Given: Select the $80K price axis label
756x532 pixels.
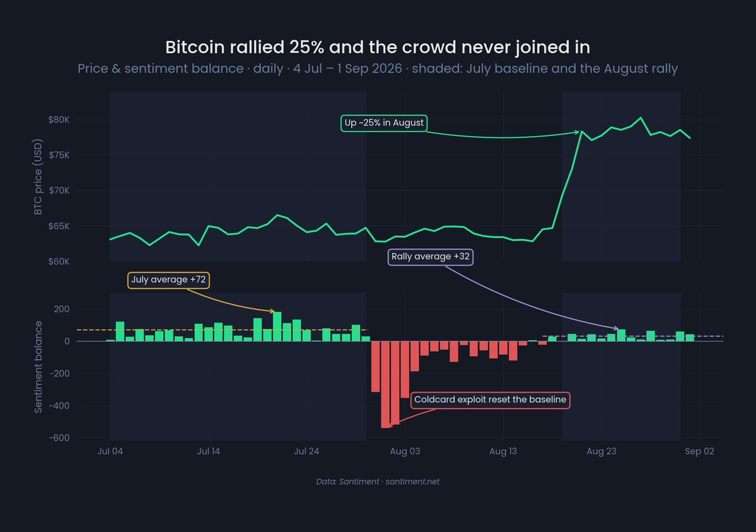Looking at the screenshot, I should tap(59, 120).
